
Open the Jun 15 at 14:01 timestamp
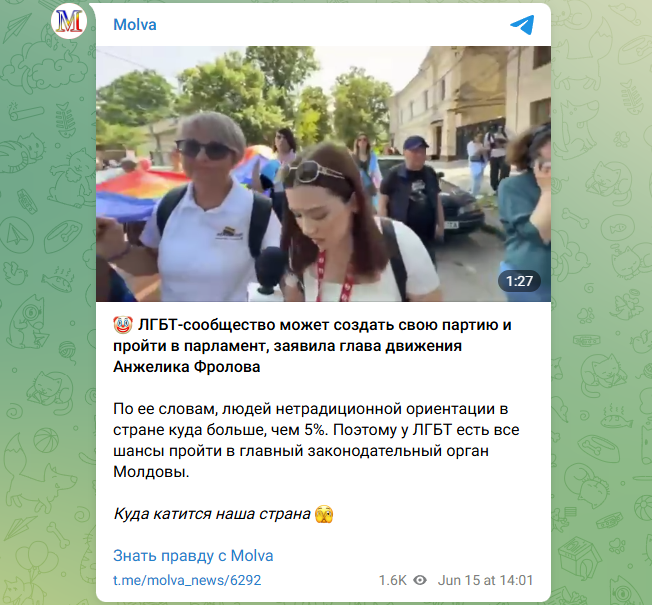(x=485, y=580)
